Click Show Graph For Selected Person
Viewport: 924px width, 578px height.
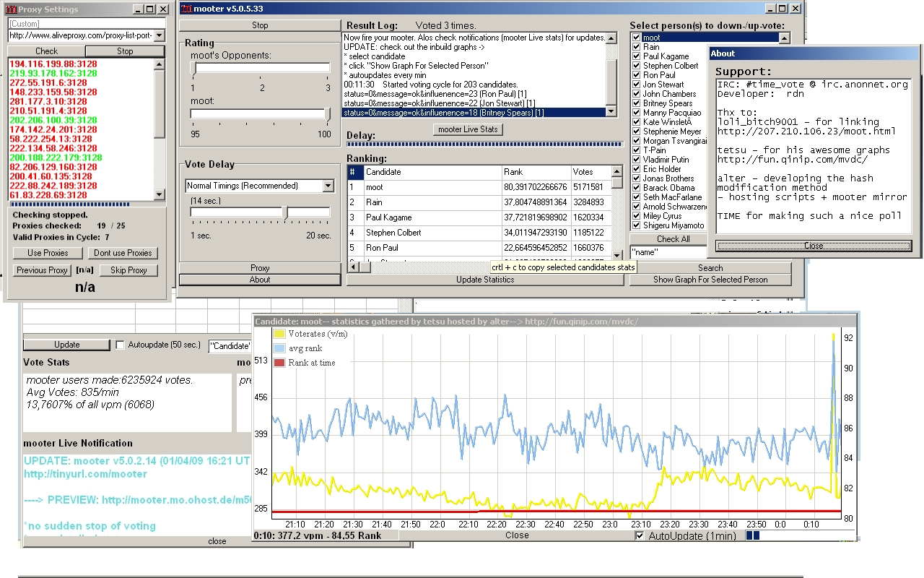710,280
